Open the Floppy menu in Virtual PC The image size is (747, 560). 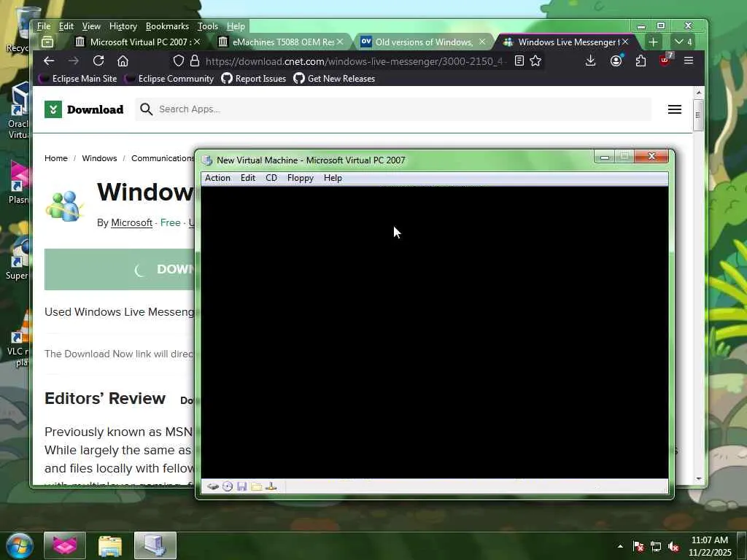click(x=300, y=178)
